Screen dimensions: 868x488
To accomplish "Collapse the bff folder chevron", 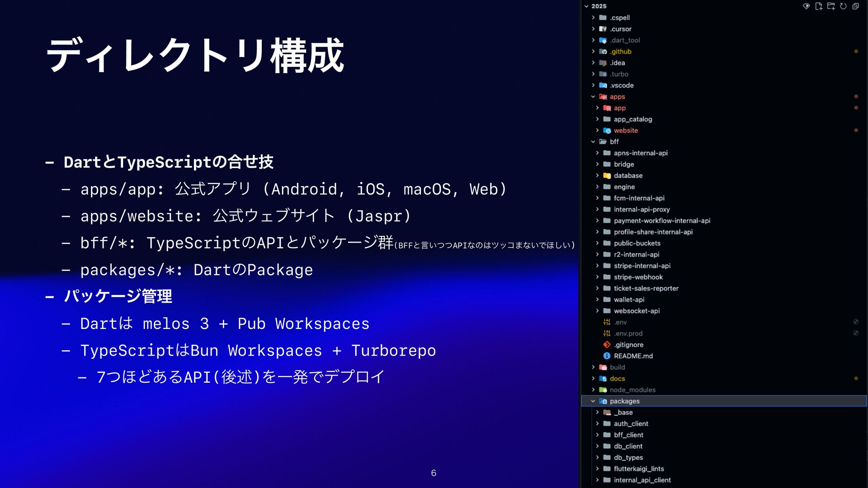I will (x=593, y=142).
